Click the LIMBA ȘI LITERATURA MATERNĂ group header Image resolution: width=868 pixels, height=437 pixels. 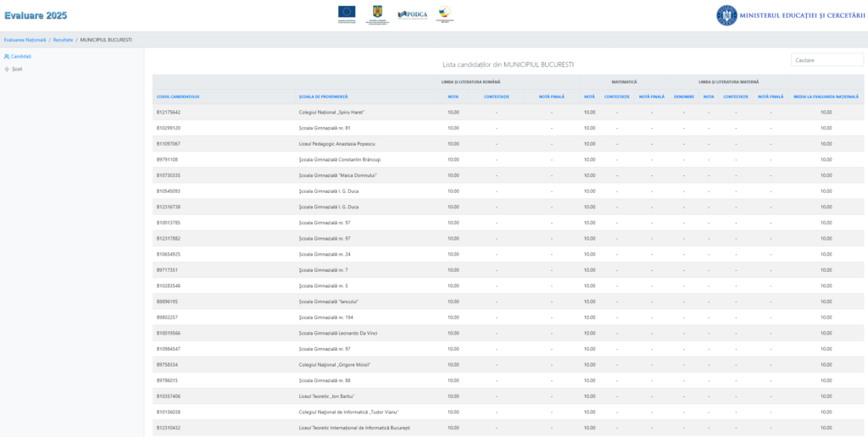click(728, 82)
